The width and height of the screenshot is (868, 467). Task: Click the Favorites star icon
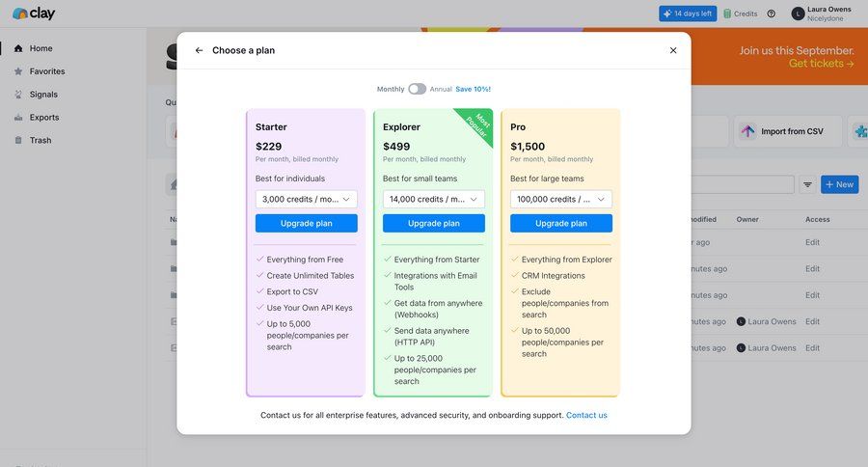point(18,71)
